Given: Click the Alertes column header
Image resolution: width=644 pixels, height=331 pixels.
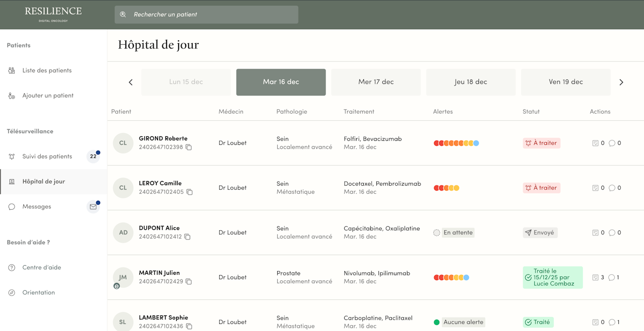Looking at the screenshot, I should tap(443, 112).
